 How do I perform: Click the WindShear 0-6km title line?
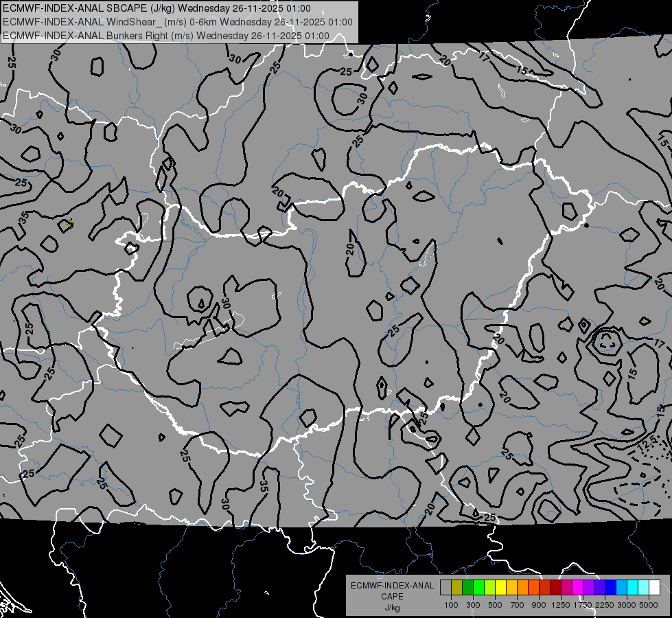coord(177,22)
